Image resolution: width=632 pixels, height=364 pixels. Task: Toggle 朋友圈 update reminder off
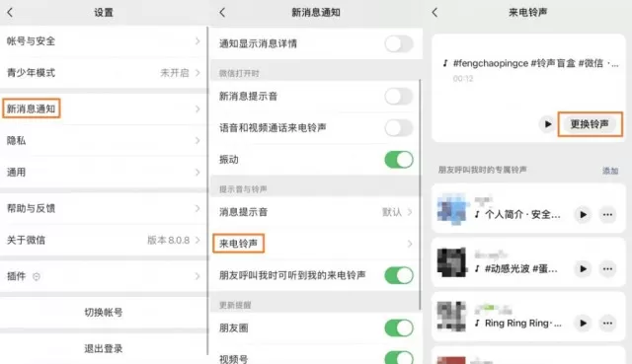(399, 328)
